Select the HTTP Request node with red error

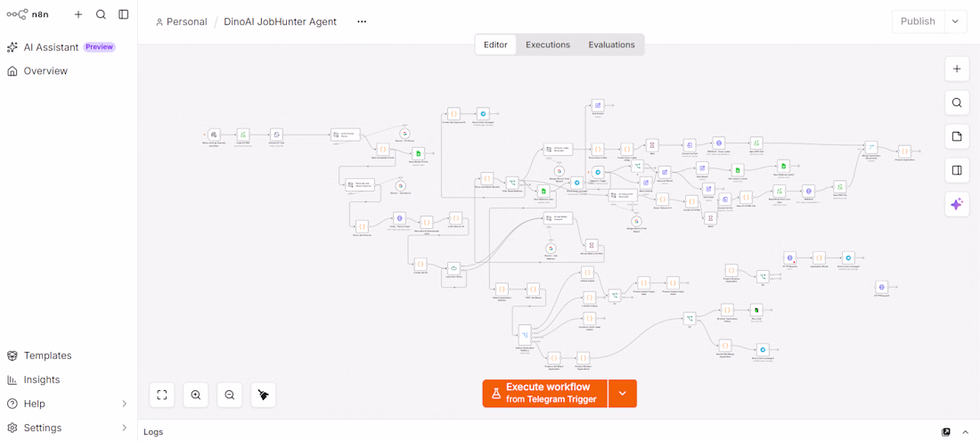(x=790, y=257)
